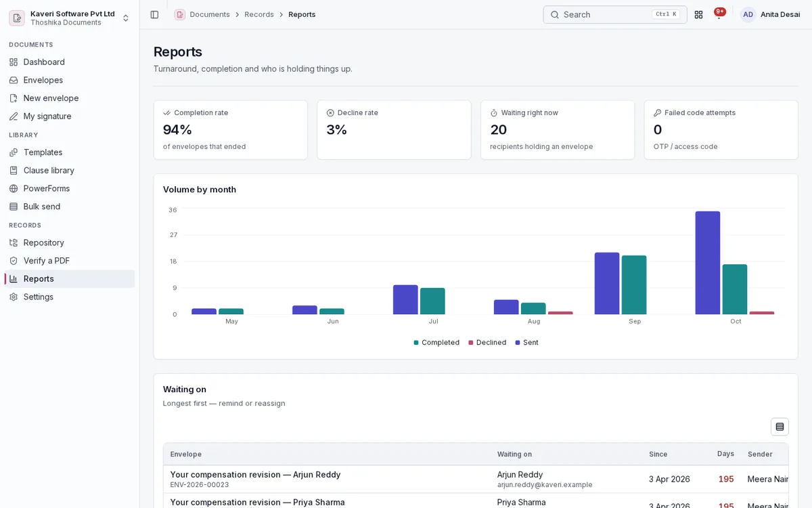The height and width of the screenshot is (508, 812).
Task: Click the Oct axis label
Action: point(736,322)
